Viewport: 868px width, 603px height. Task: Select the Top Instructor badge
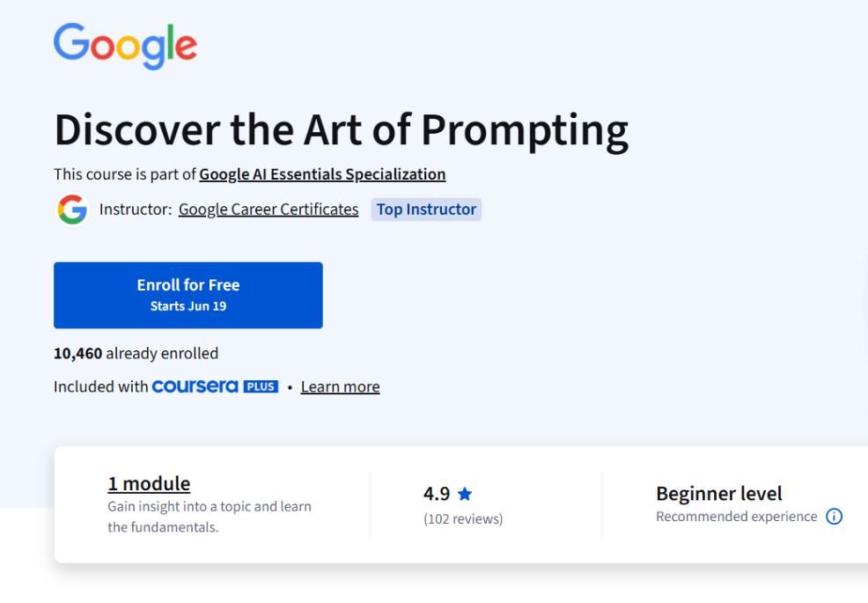(x=426, y=210)
